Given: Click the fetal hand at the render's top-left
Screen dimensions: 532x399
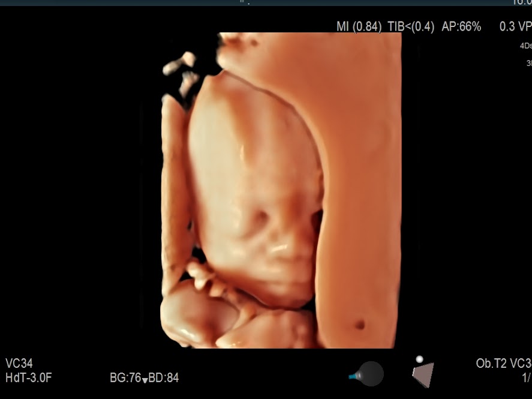Looking at the screenshot, I should click(x=183, y=72).
